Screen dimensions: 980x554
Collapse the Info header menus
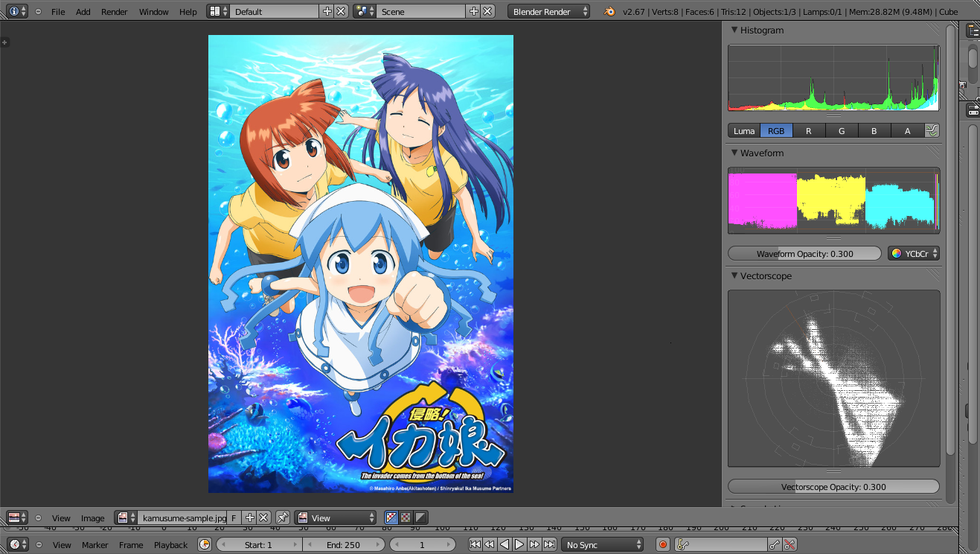38,12
